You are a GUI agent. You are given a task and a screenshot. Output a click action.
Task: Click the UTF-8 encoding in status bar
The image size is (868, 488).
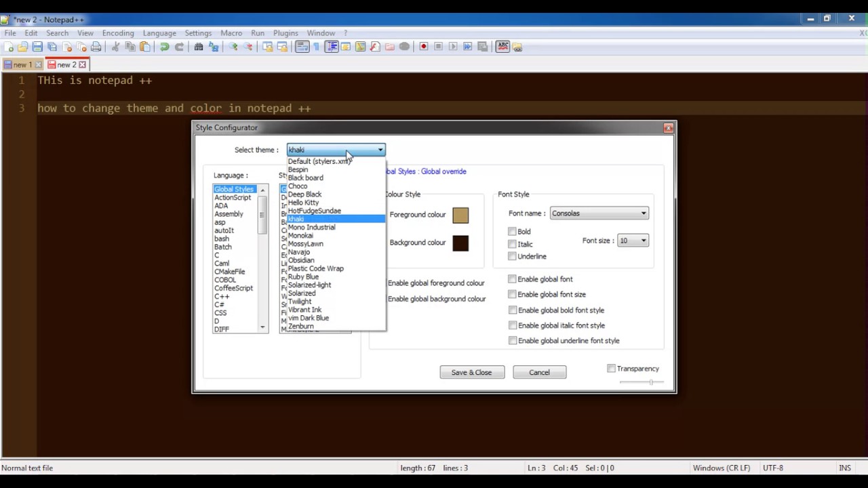coord(772,468)
